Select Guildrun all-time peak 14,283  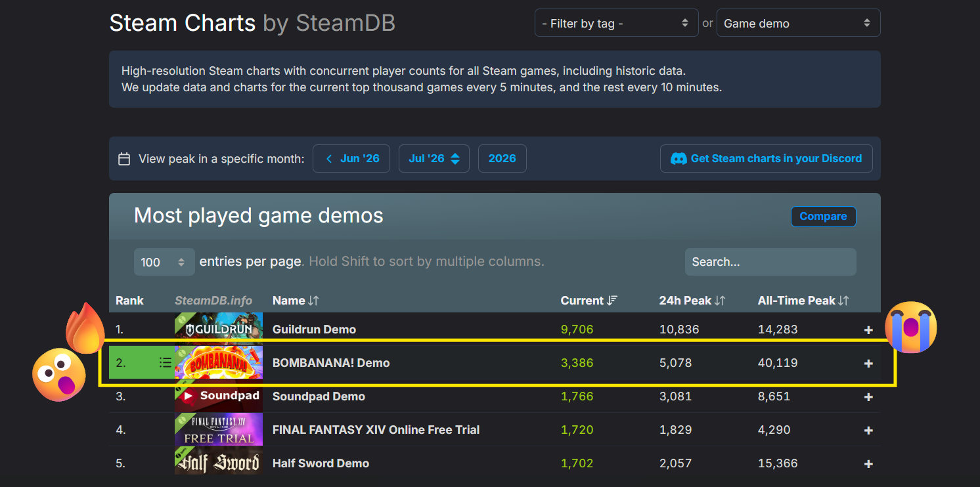[778, 329]
